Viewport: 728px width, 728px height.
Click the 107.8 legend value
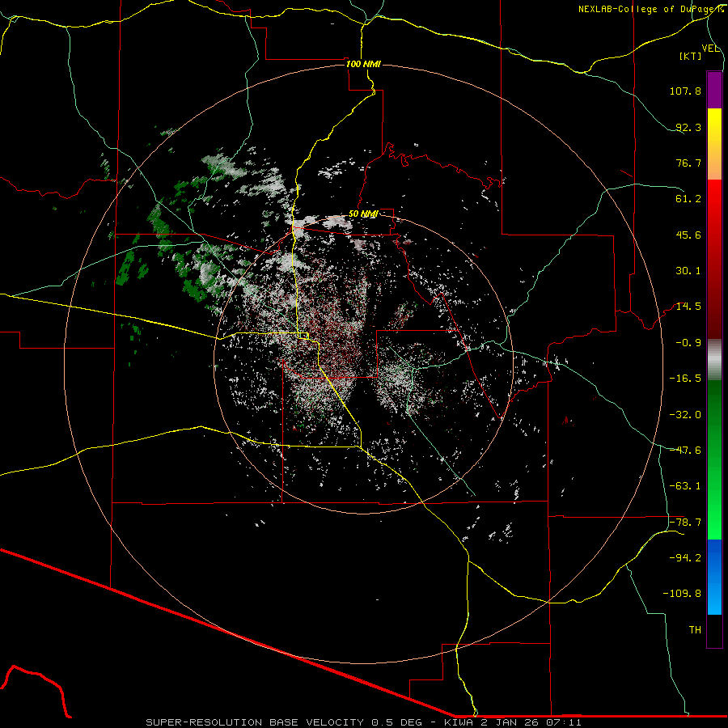click(x=685, y=91)
